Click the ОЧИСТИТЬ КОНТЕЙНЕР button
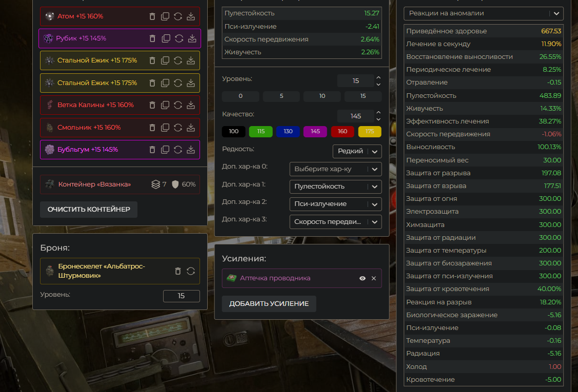Image resolution: width=578 pixels, height=392 pixels. pos(89,210)
